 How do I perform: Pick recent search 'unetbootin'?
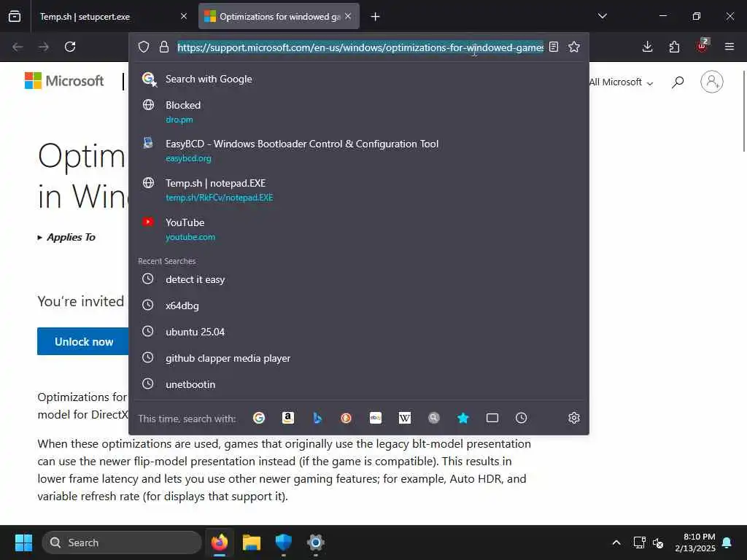pos(359,384)
